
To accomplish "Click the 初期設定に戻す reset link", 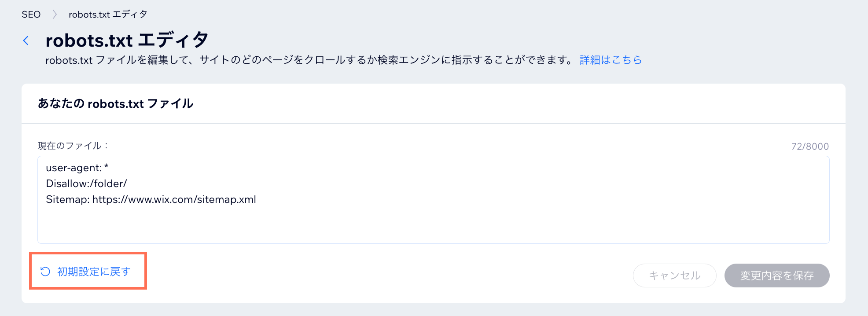I will (x=94, y=272).
